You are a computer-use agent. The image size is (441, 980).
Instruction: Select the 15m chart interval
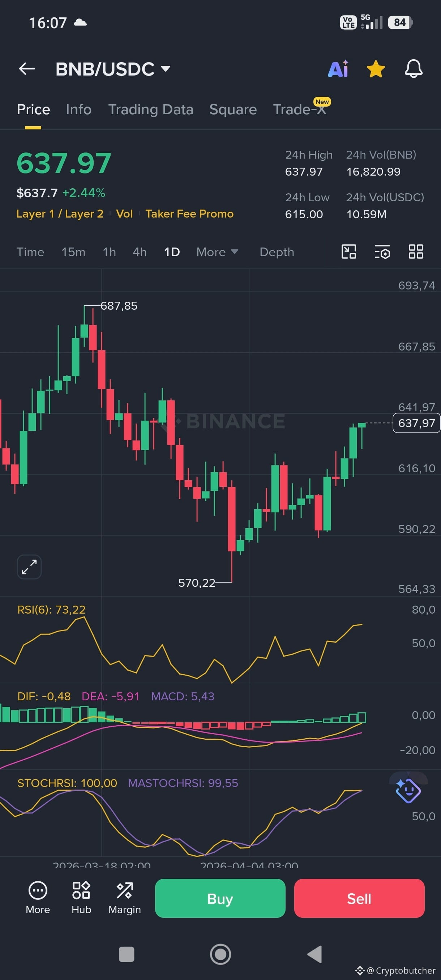tap(73, 252)
